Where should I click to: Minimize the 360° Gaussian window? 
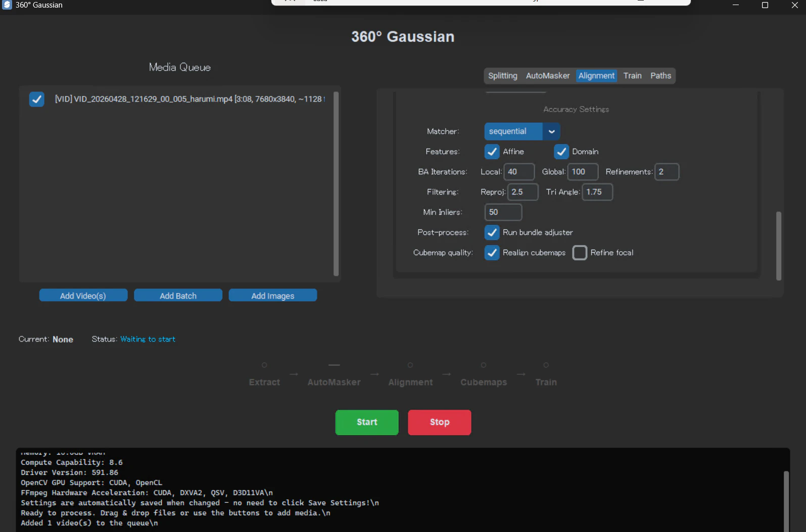click(x=736, y=5)
